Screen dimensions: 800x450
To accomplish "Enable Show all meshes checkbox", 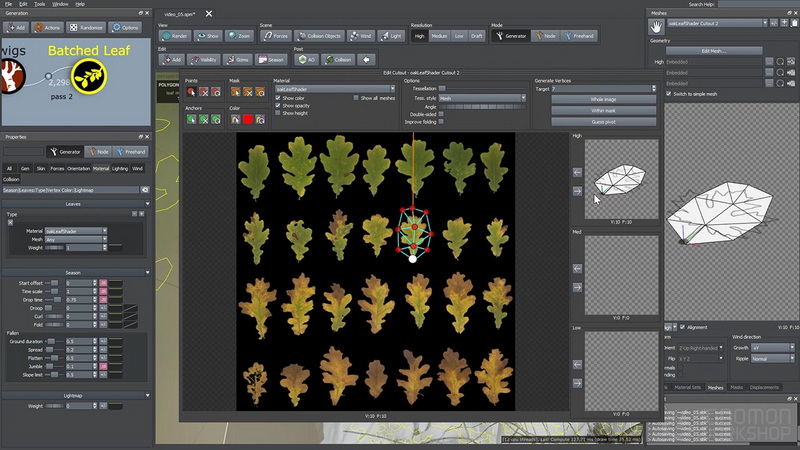I will pos(356,98).
